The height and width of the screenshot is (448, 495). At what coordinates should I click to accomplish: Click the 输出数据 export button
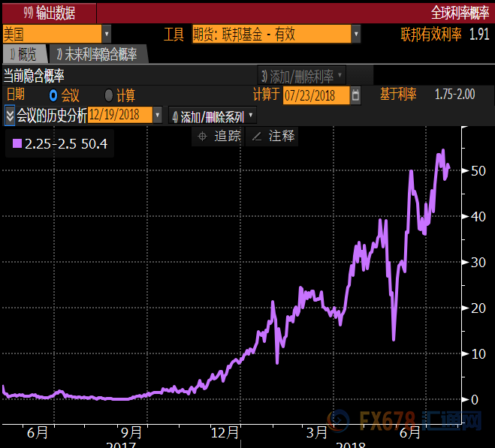49,13
